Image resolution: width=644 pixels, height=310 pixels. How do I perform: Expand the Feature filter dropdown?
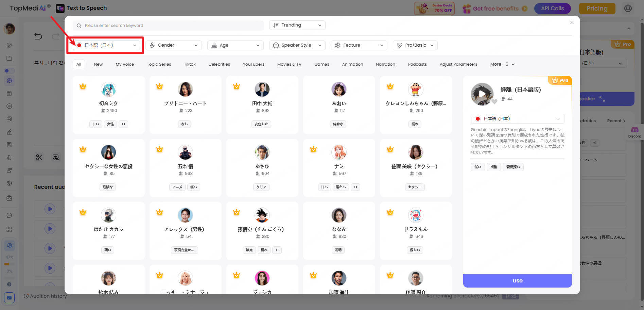tap(359, 45)
